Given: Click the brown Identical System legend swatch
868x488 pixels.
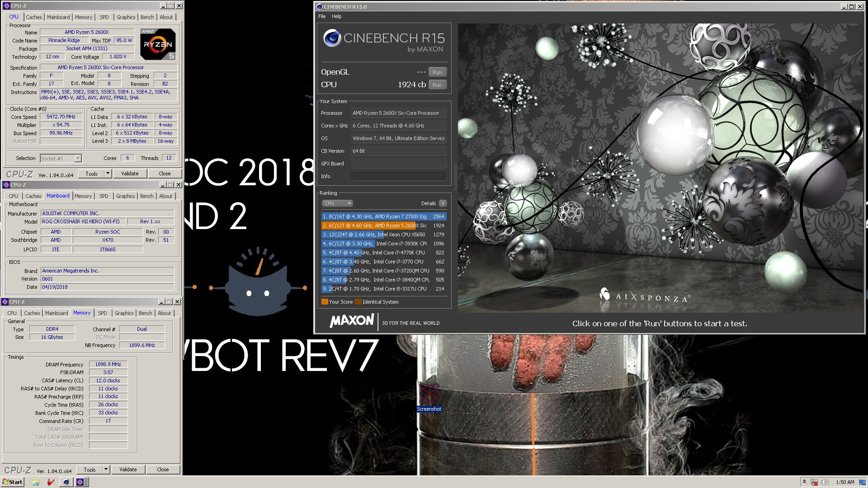Looking at the screenshot, I should coord(358,302).
